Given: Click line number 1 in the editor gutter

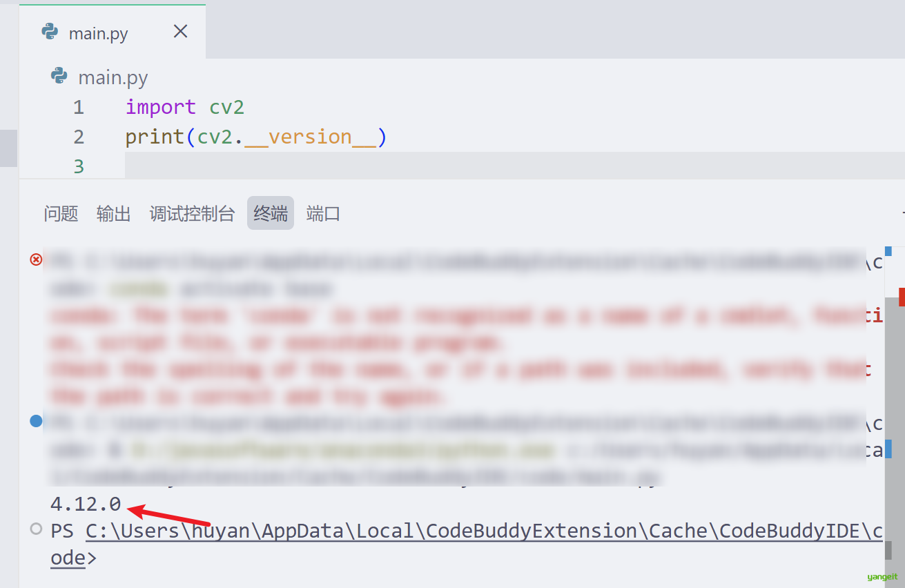Looking at the screenshot, I should [78, 108].
